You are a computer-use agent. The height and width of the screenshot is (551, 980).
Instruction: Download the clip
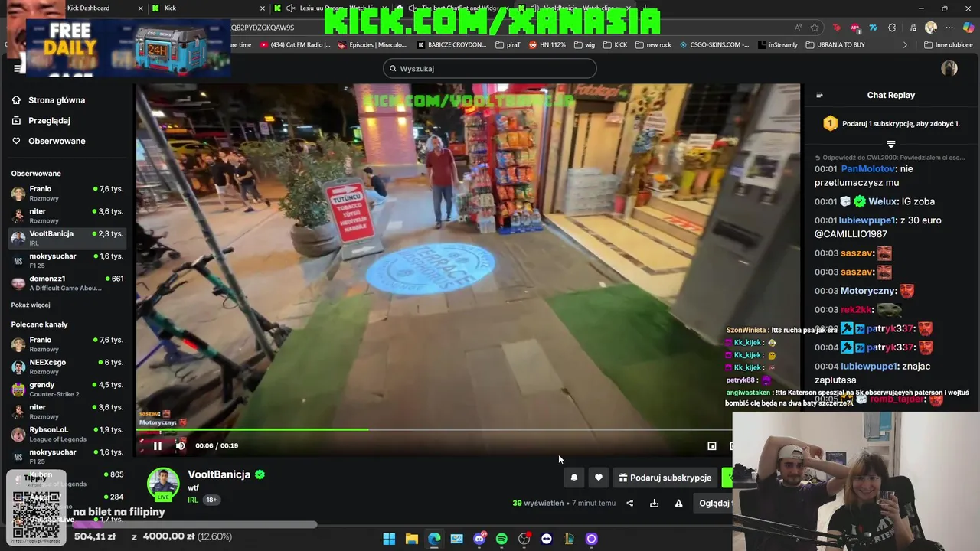coord(654,503)
